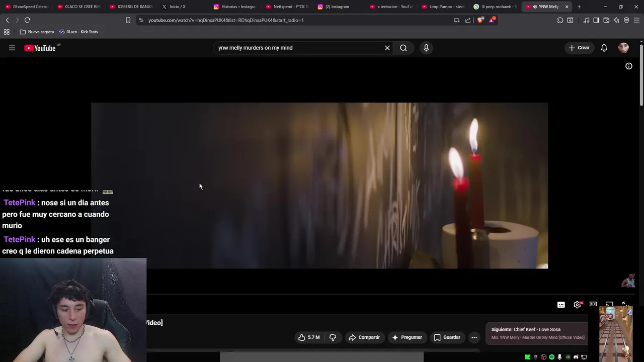Cast the video to a device

[x=609, y=304]
